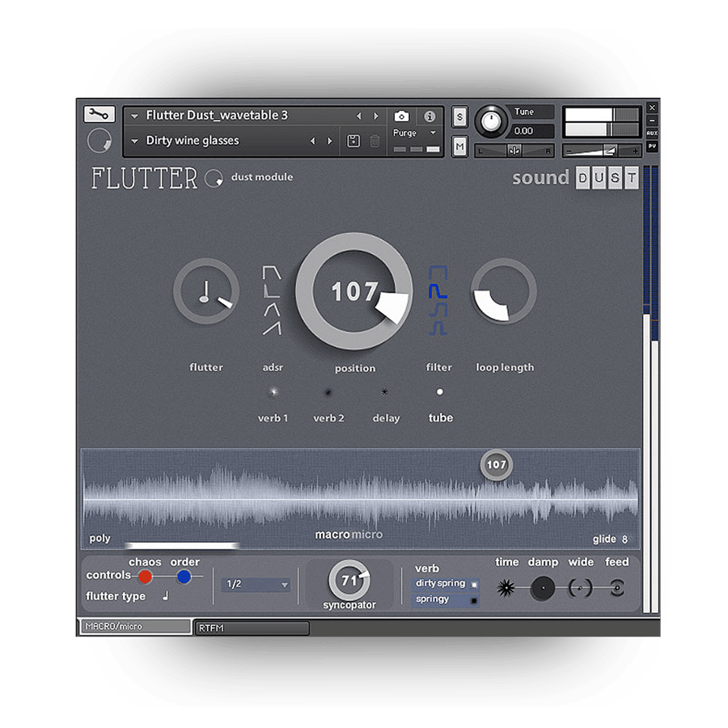Save preset with the floppy disk icon
The image size is (728, 728).
pyautogui.click(x=353, y=141)
